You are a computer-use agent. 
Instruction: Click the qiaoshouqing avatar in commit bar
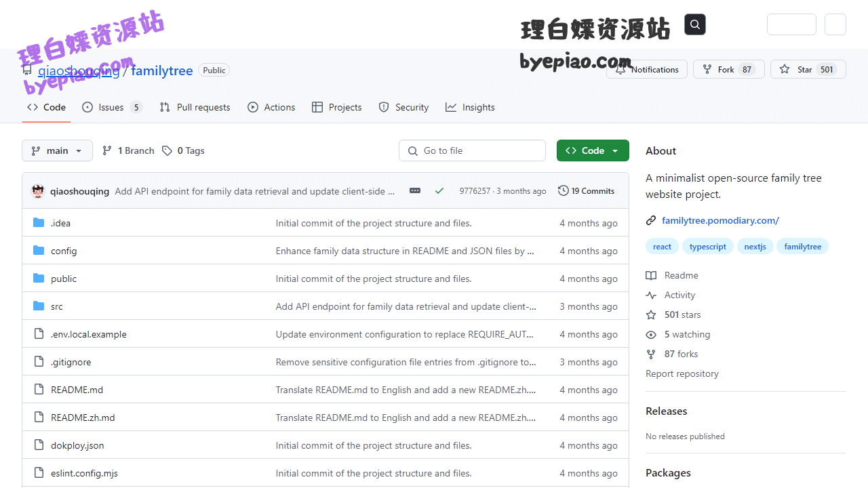coord(38,191)
